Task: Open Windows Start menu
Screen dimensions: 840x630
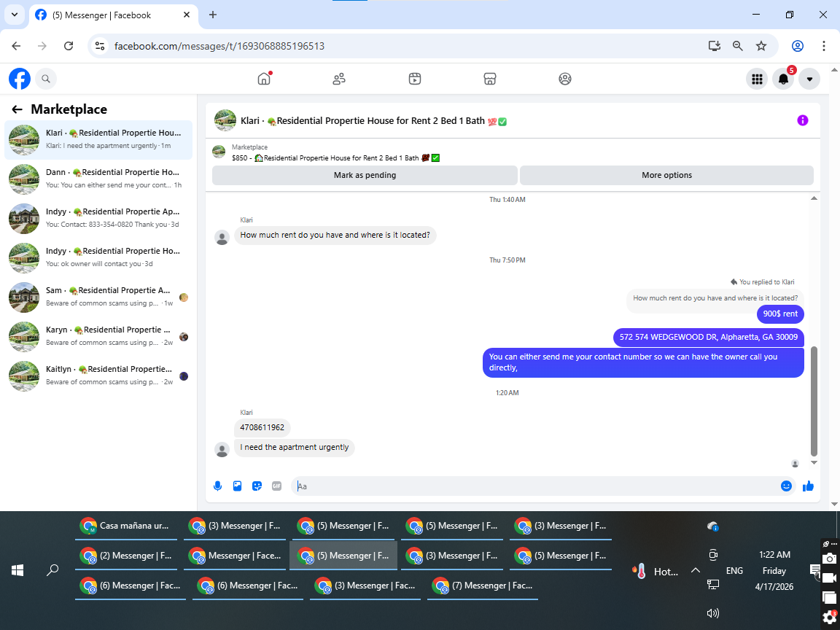Action: 17,570
